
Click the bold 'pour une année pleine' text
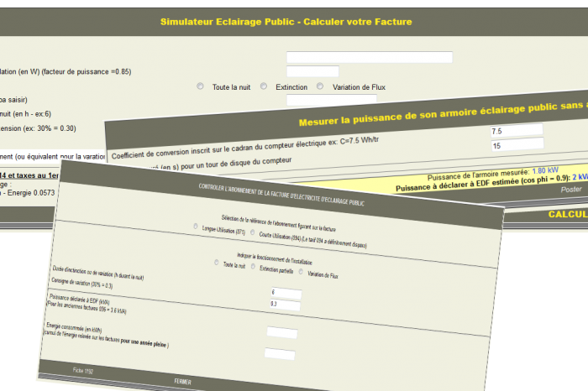click(x=143, y=342)
